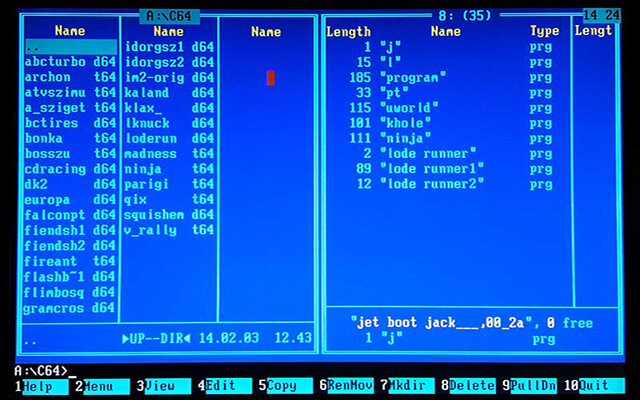Click the Type column header
The image size is (640, 400).
tap(544, 31)
